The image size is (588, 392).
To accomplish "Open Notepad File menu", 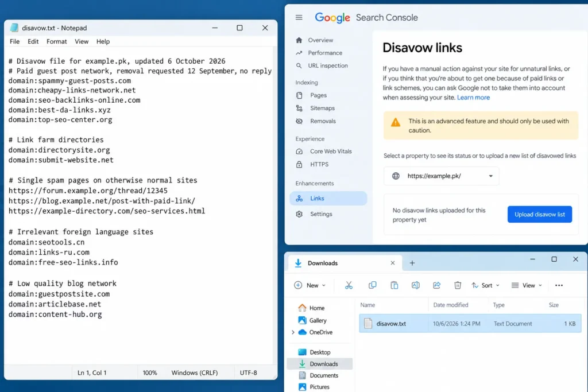I will pos(14,41).
